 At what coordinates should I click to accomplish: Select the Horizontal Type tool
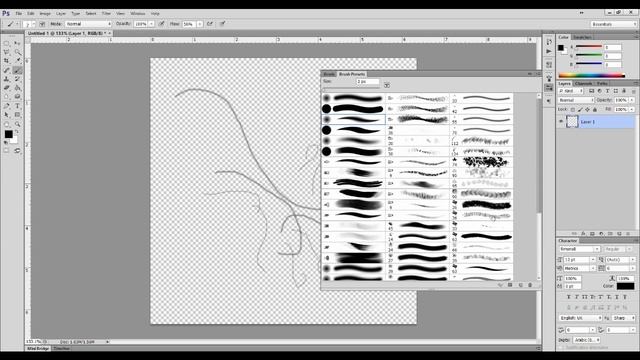click(x=17, y=106)
